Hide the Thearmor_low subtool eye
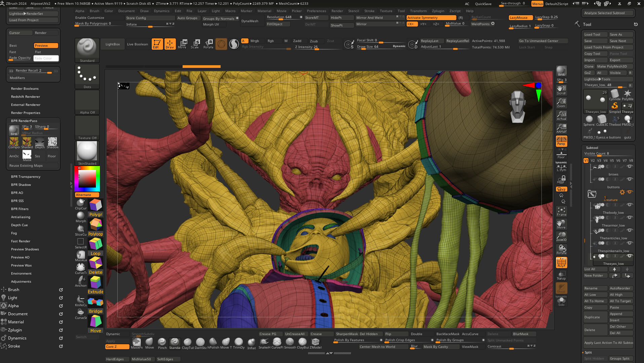Viewport: 644px width, 363px height. click(630, 217)
